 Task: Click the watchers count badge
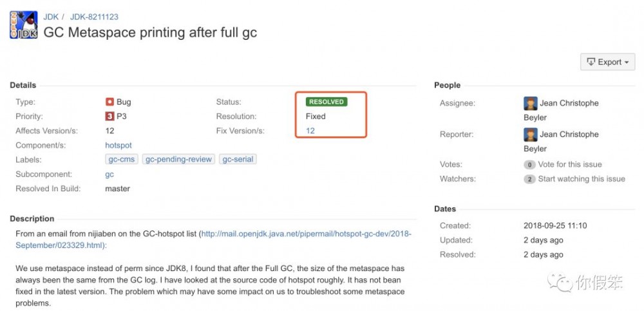point(529,179)
